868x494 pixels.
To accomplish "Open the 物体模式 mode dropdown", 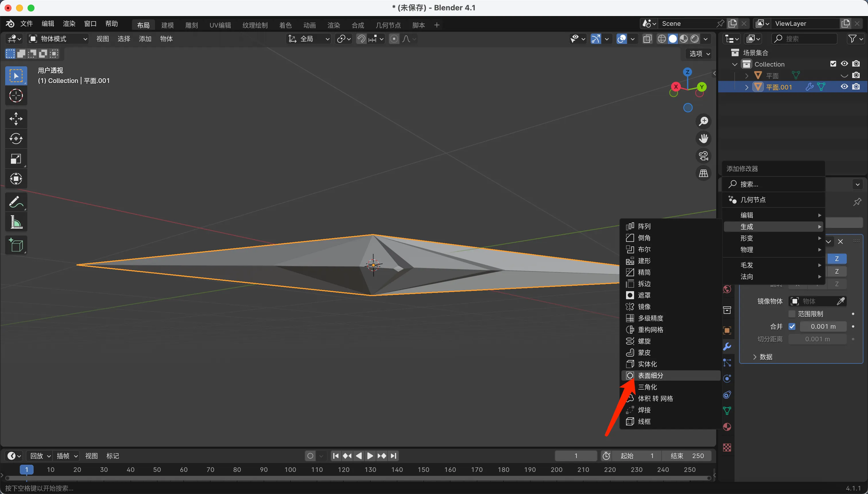I will tap(58, 39).
